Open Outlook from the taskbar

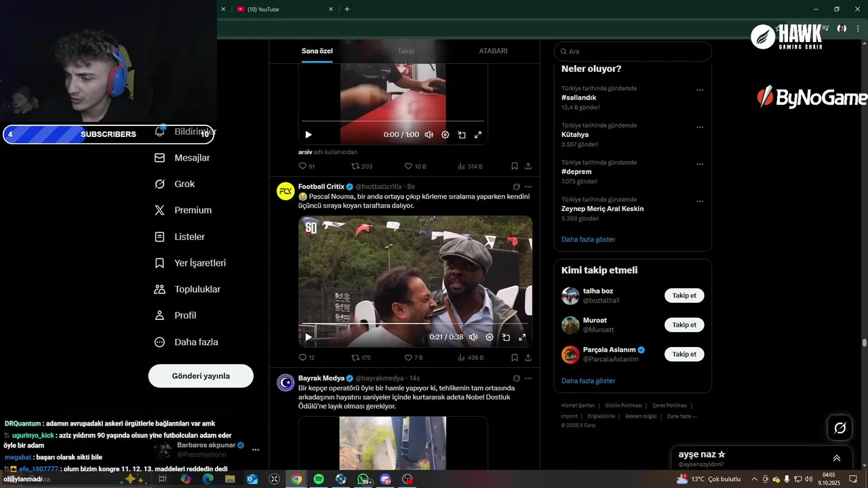252,479
